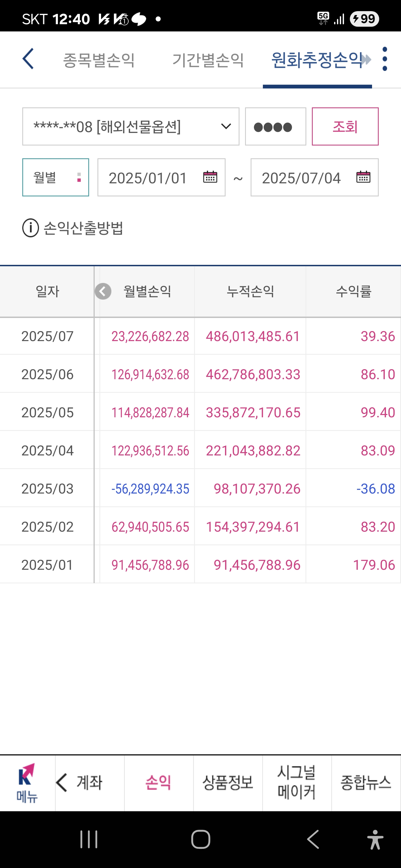
Task: Open the three-dot more options menu
Action: (x=385, y=59)
